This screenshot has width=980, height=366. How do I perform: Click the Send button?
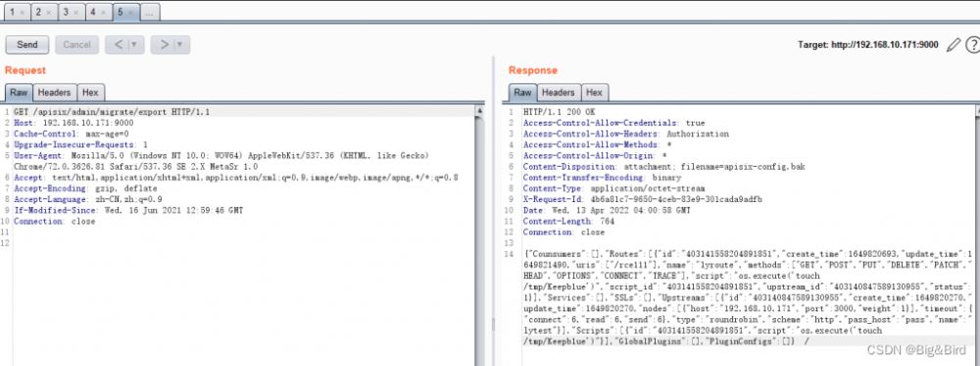26,44
